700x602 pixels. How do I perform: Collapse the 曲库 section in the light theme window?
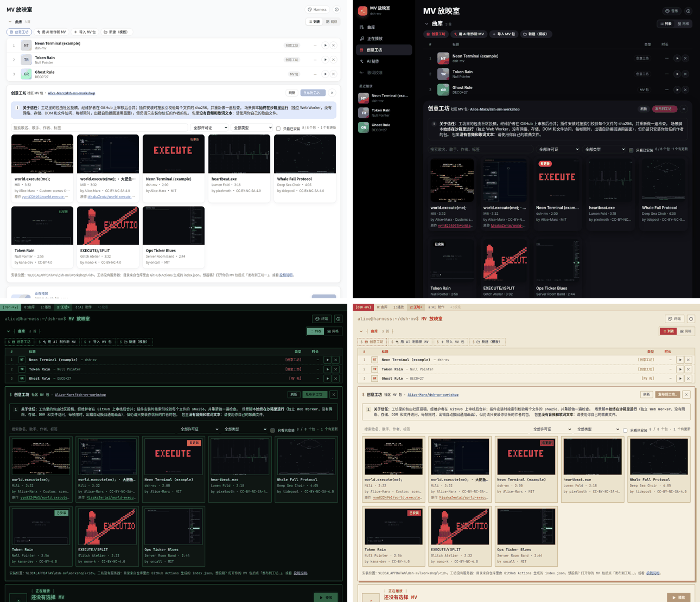tap(10, 22)
